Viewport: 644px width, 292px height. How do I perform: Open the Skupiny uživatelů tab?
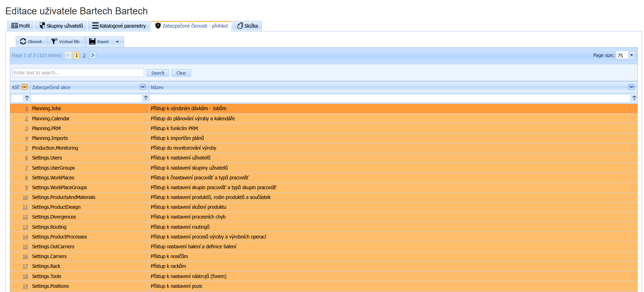[x=61, y=26]
